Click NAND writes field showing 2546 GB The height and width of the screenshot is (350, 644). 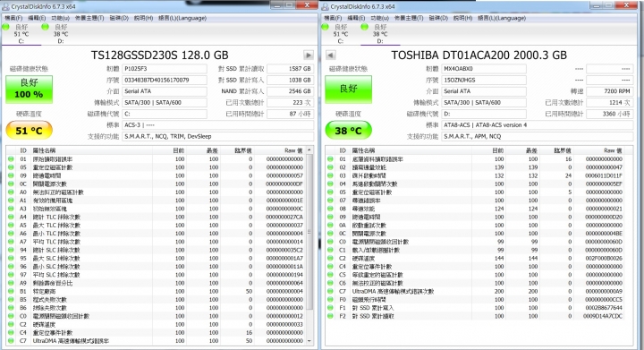click(x=291, y=91)
